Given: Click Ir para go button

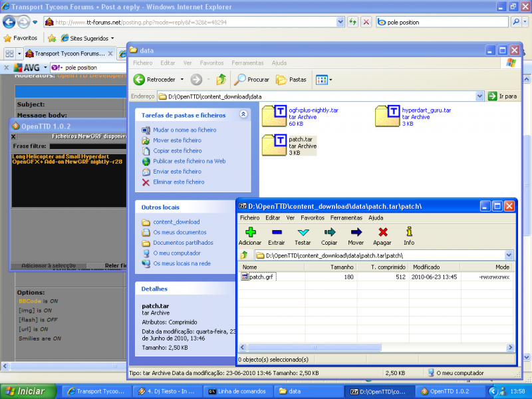Looking at the screenshot, I should pyautogui.click(x=503, y=96).
